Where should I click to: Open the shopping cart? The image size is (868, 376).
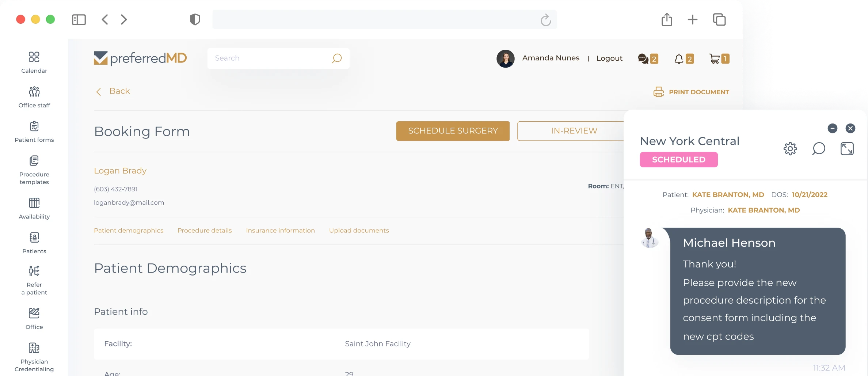tap(715, 58)
